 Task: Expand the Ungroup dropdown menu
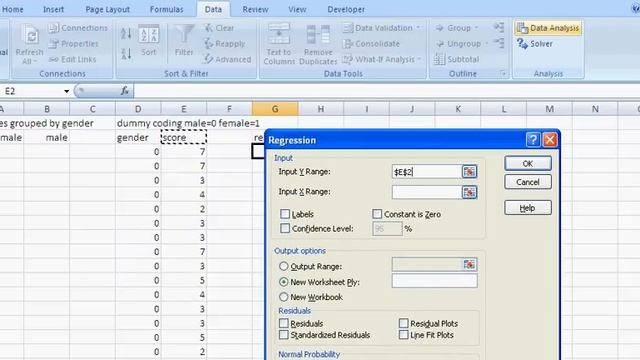point(487,44)
